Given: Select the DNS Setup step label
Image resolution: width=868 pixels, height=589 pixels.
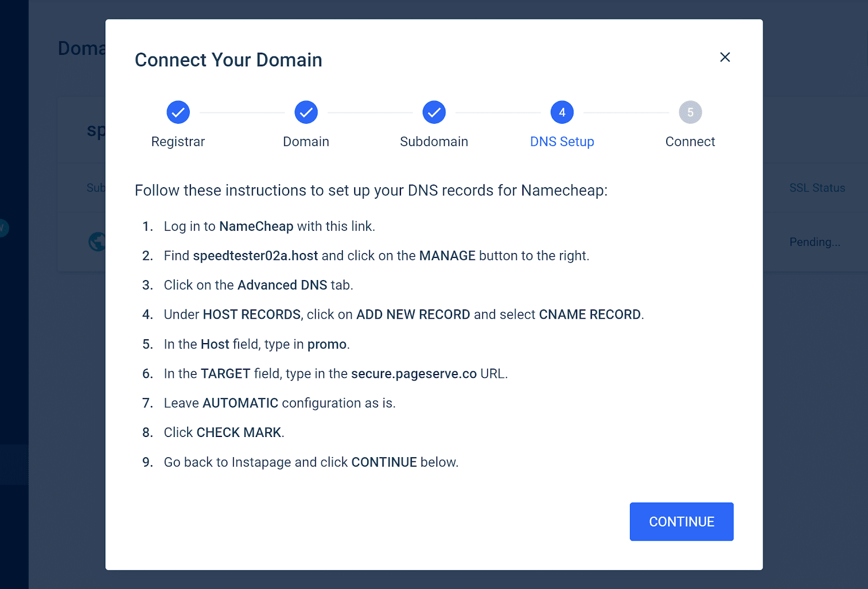Looking at the screenshot, I should point(562,142).
